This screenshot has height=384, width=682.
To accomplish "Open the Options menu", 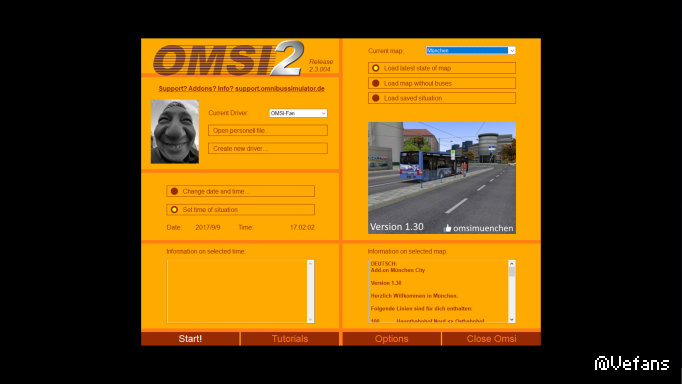I will [x=391, y=339].
